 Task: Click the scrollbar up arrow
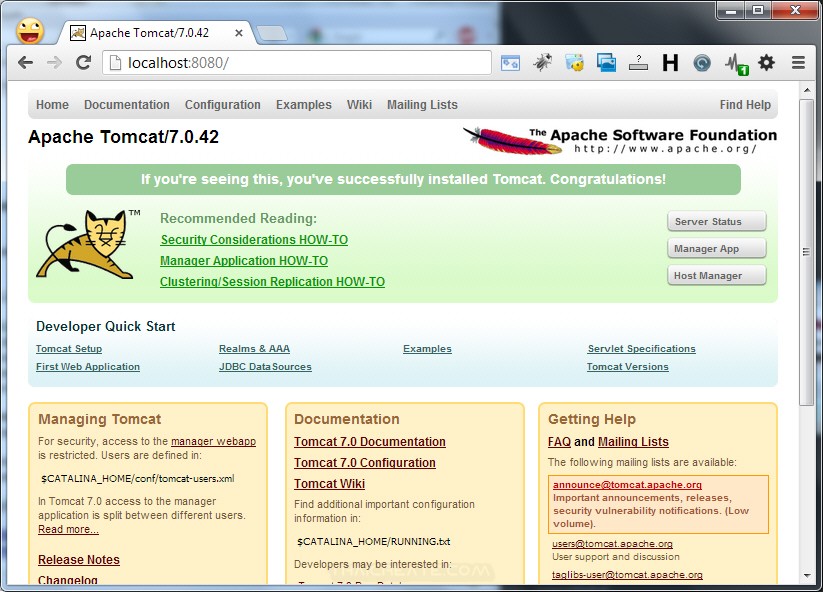tap(807, 90)
